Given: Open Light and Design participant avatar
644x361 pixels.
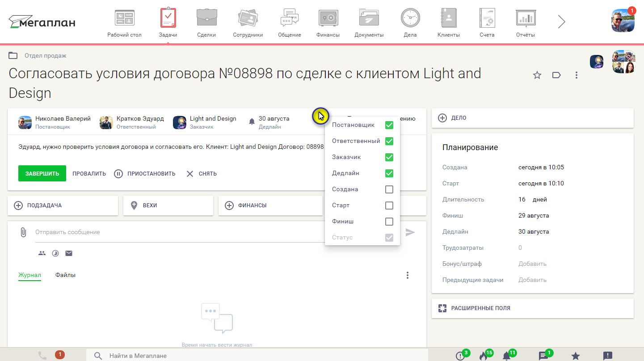Looking at the screenshot, I should point(597,62).
